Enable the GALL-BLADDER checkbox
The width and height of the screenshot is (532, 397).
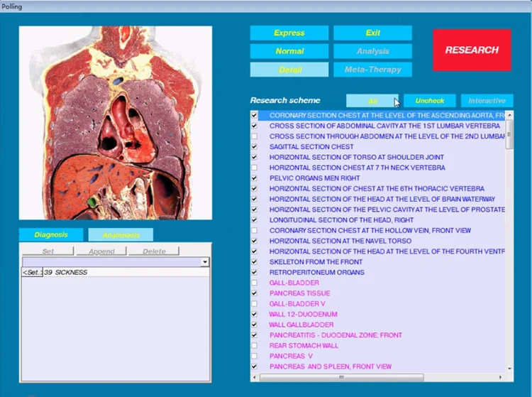pos(254,283)
